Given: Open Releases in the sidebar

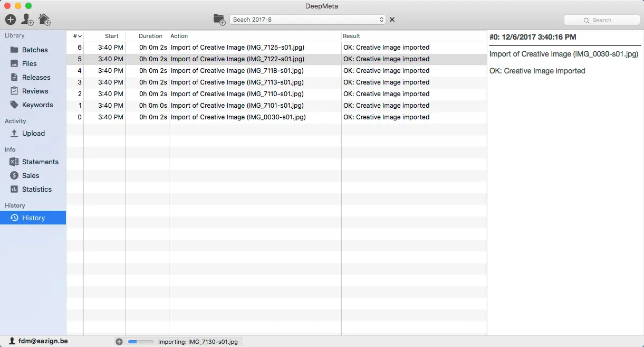Looking at the screenshot, I should point(33,77).
